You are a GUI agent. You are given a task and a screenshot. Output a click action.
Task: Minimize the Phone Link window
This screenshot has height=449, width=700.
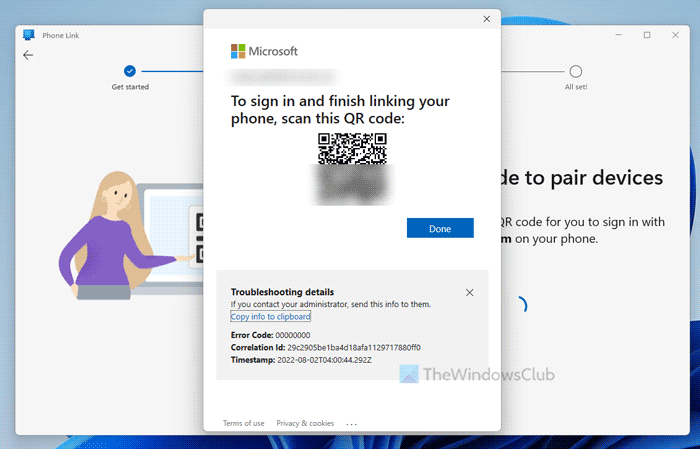[x=618, y=35]
